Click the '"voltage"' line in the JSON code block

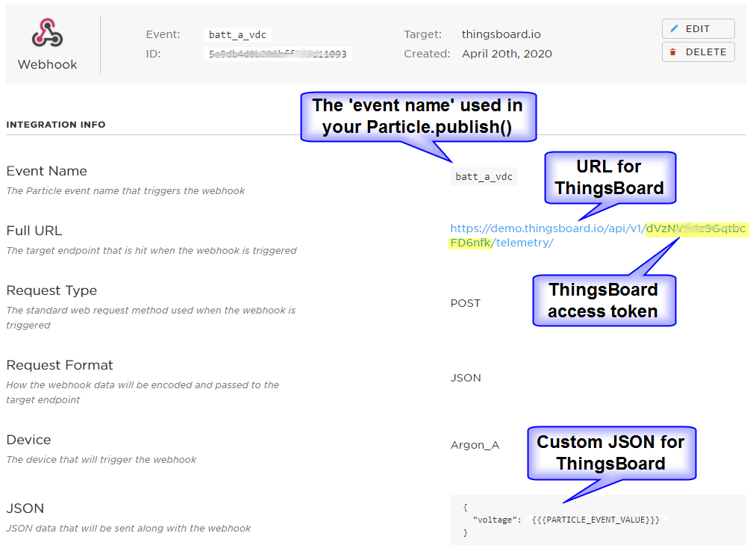pos(566,520)
